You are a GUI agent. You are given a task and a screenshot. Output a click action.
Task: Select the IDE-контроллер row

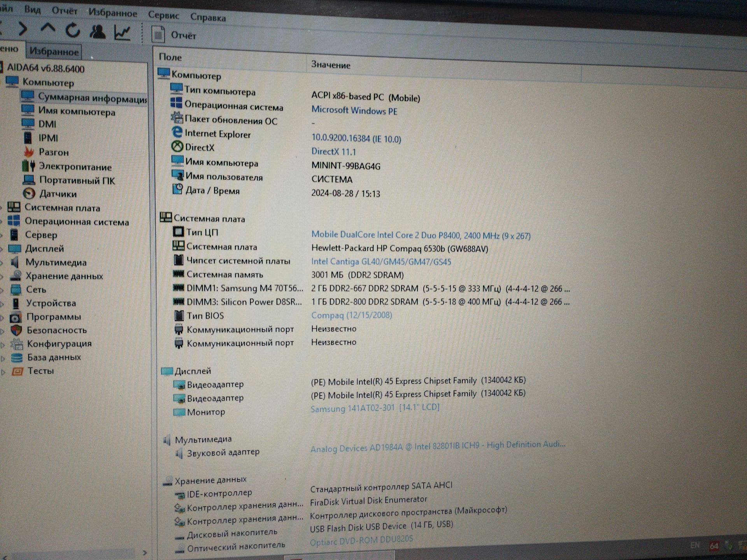tap(314, 490)
